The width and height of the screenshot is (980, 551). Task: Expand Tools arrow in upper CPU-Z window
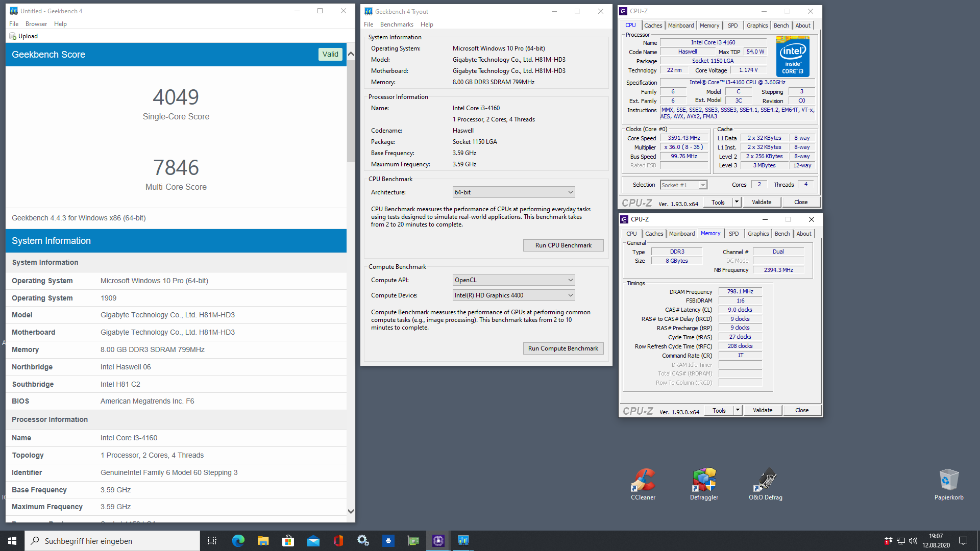pyautogui.click(x=737, y=203)
